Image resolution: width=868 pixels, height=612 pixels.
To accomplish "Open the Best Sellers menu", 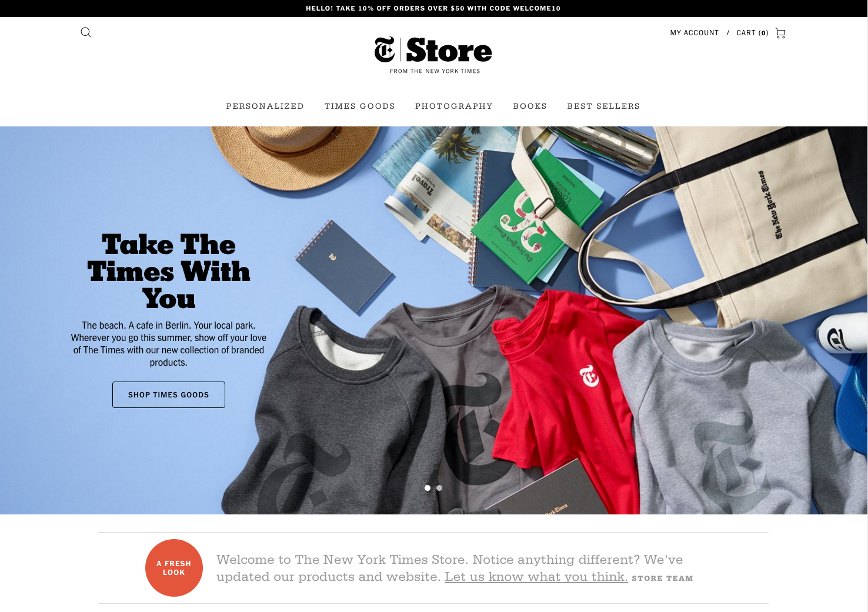I will click(603, 106).
